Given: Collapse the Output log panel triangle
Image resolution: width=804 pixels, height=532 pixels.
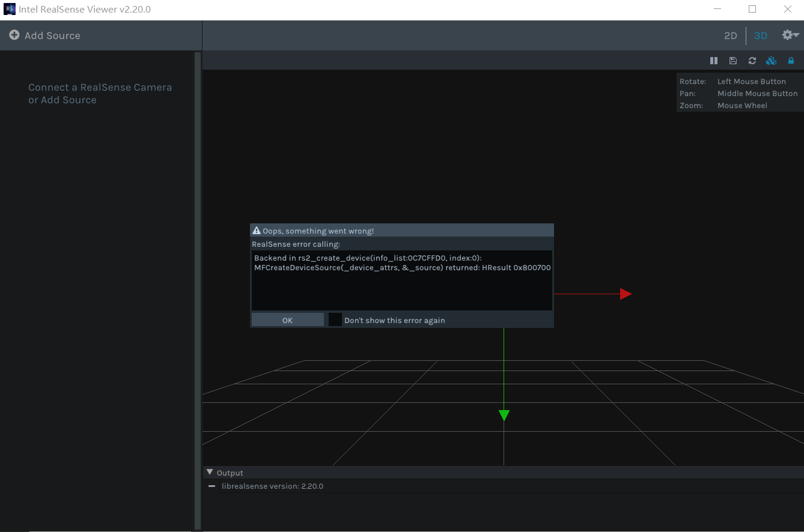Looking at the screenshot, I should (210, 473).
